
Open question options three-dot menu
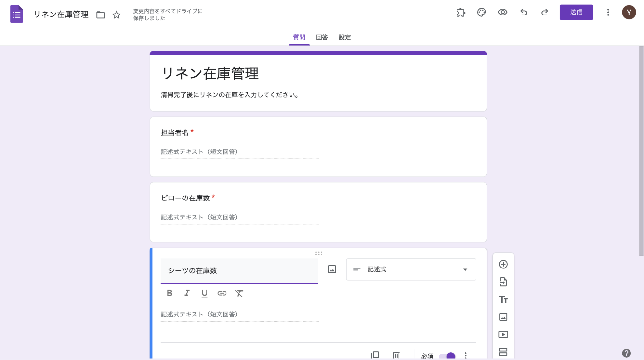[466, 355]
